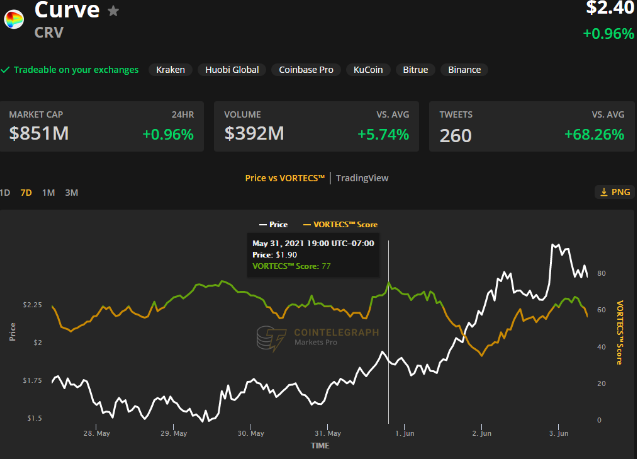Click the green tradeable checkmark icon
Image resolution: width=637 pixels, height=459 pixels.
click(5, 70)
